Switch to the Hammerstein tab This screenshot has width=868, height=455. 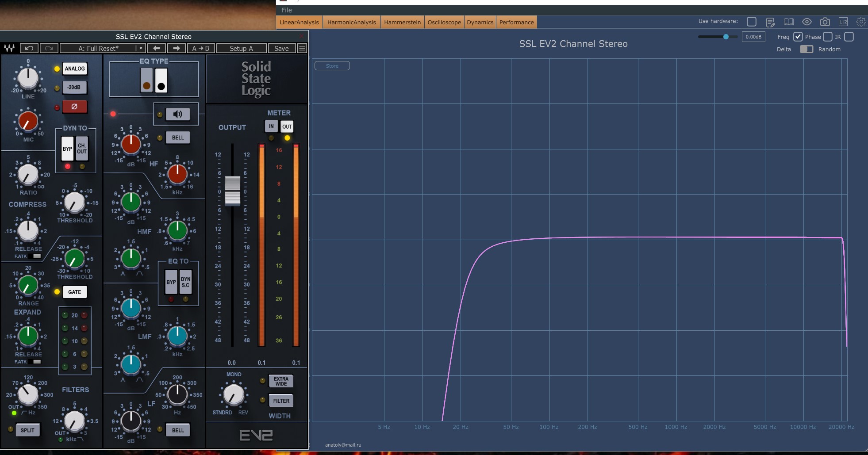(x=403, y=22)
